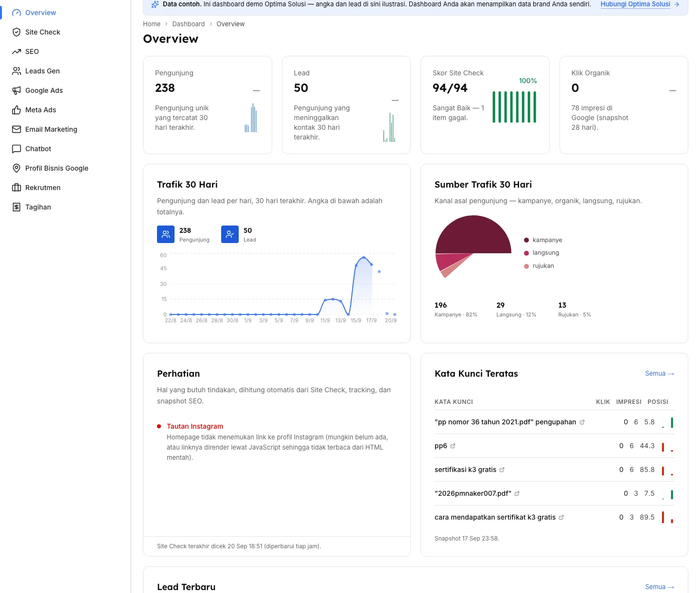Click the blue Lead user-check icon in Trafik card
The image size is (700, 593).
tap(230, 234)
